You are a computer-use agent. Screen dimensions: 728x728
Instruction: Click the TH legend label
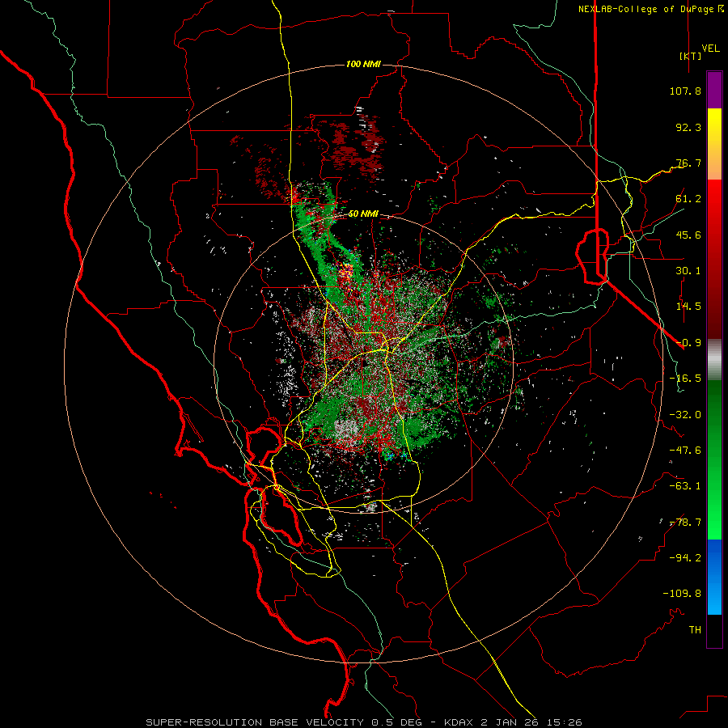[x=695, y=630]
